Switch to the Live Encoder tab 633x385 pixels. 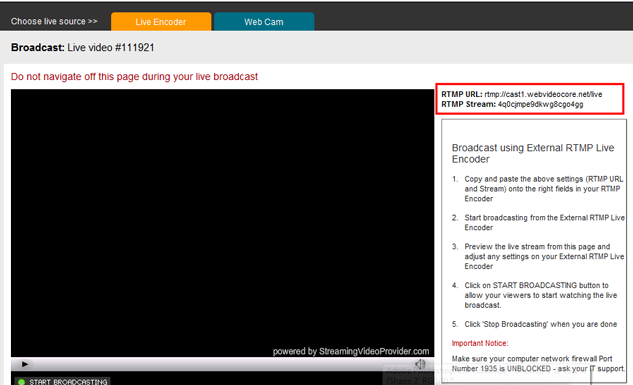pos(161,22)
